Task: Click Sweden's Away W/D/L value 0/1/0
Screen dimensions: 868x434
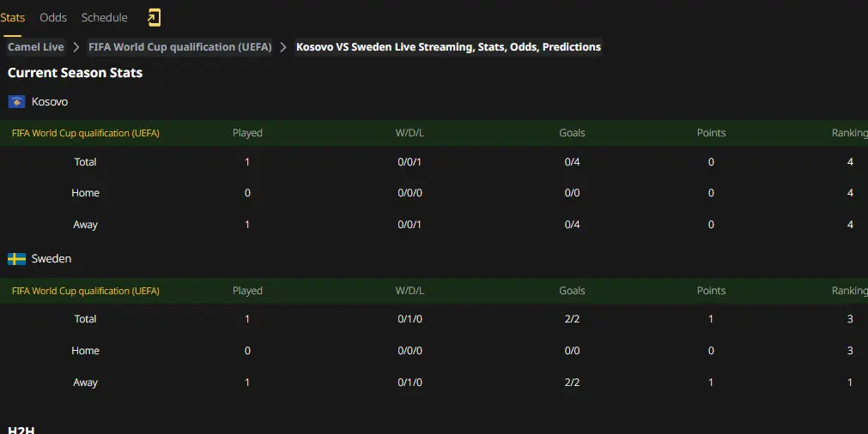Action: [410, 383]
